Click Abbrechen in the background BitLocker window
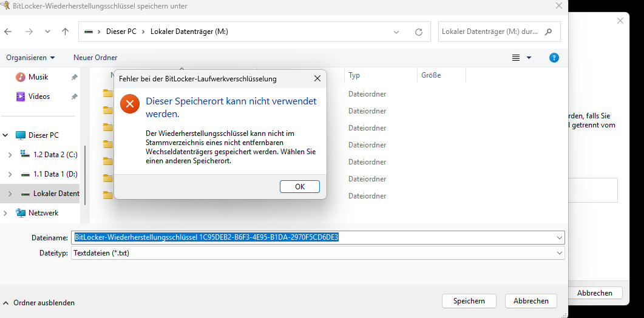Viewport: 644px width, 318px height. pos(595,293)
